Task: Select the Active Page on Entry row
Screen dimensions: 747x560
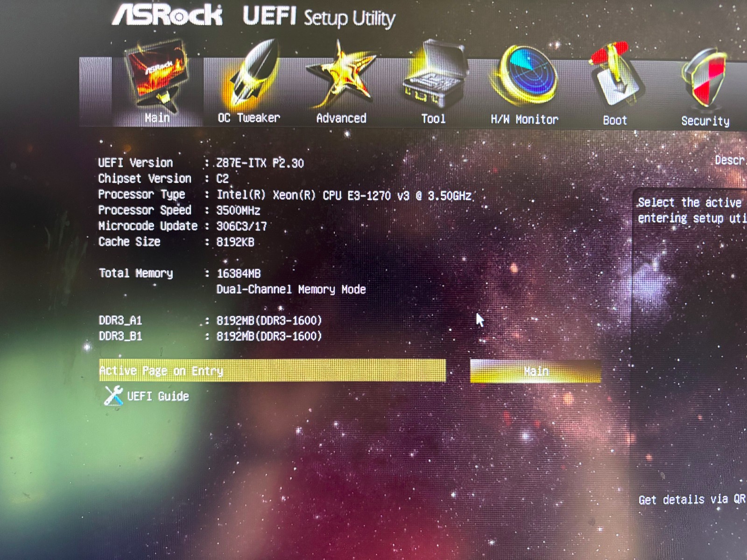Action: pyautogui.click(x=272, y=370)
